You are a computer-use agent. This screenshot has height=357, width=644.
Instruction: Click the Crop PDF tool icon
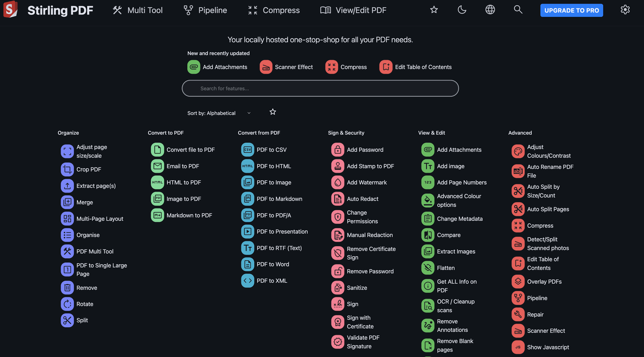67,170
